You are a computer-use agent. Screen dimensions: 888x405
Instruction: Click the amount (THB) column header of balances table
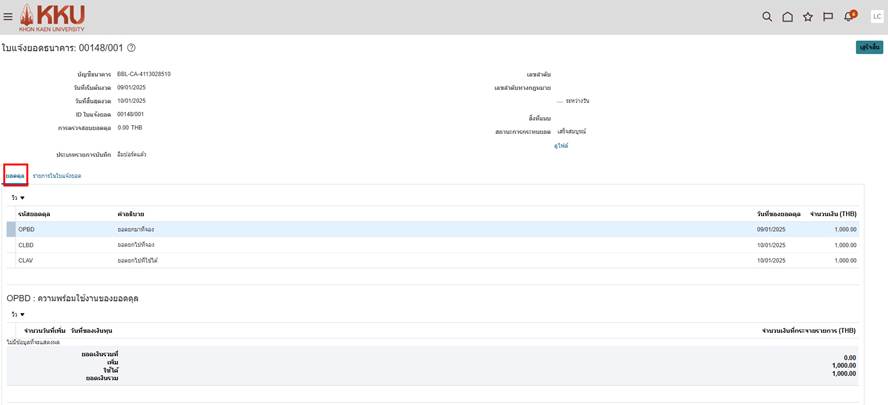pos(833,214)
